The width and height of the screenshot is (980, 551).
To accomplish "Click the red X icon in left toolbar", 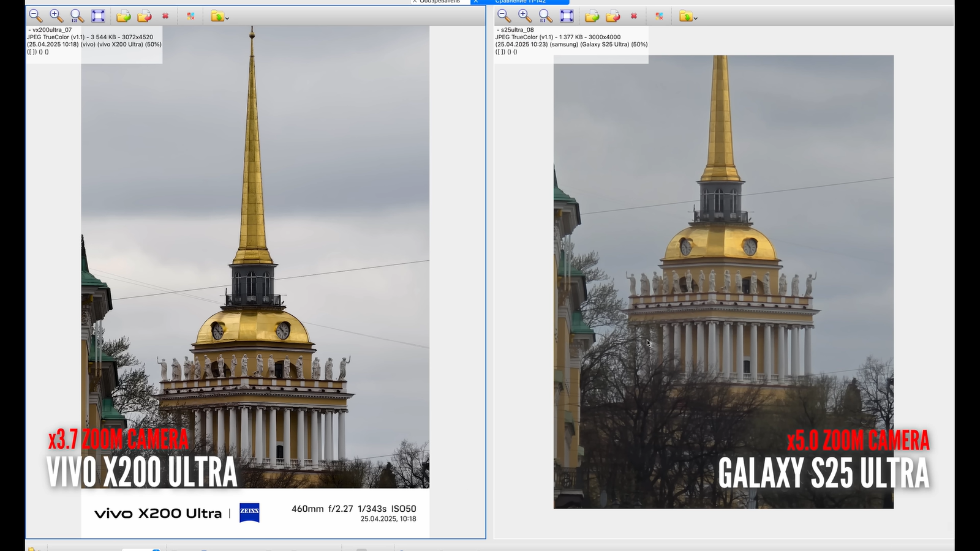I will pos(165,16).
